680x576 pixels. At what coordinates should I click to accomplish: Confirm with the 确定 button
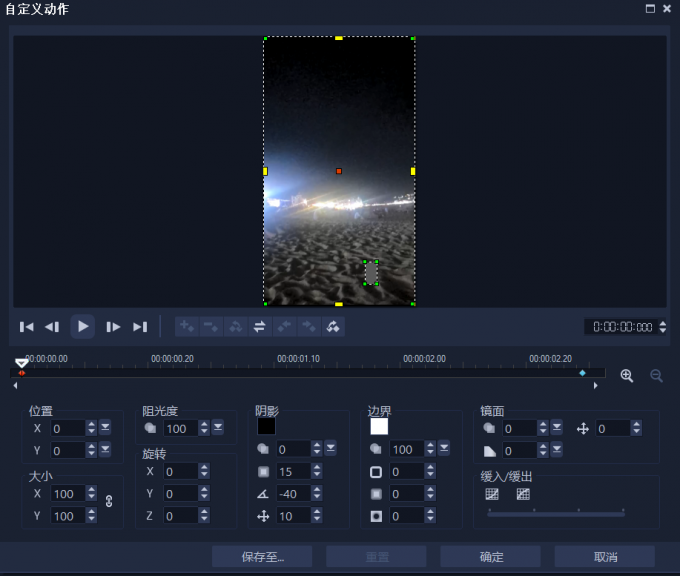click(x=490, y=556)
